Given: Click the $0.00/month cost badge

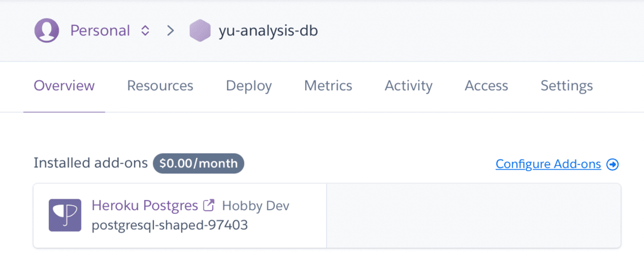Looking at the screenshot, I should click(198, 164).
